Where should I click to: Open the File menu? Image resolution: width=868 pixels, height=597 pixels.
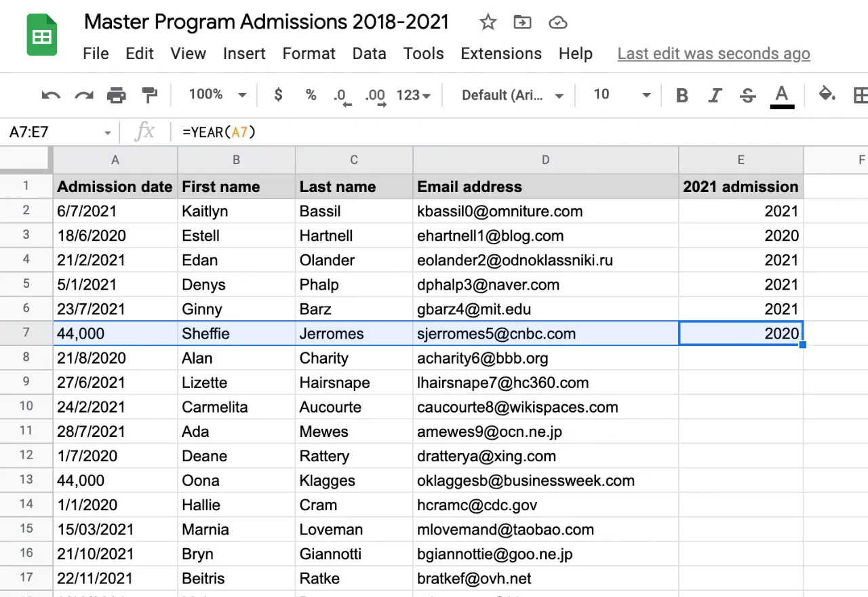pos(96,54)
